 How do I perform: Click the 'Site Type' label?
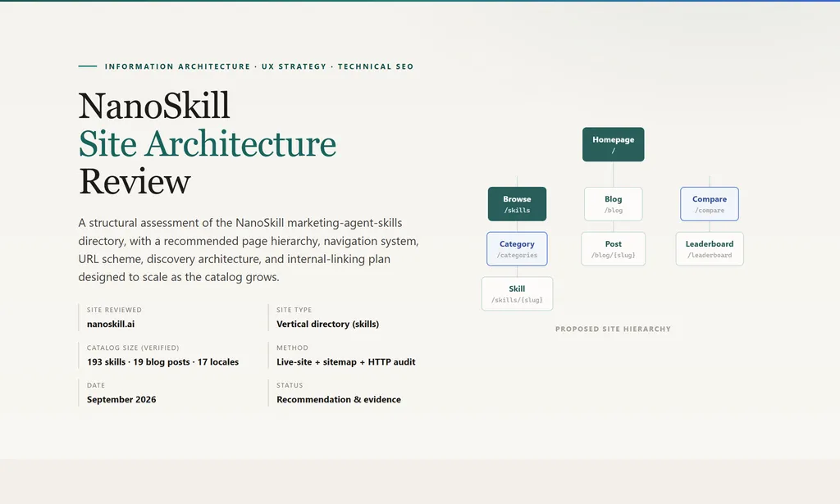[x=294, y=310]
